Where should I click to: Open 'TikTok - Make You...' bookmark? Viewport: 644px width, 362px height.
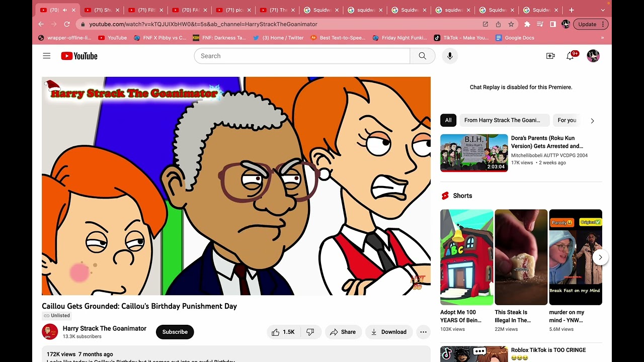(461, 38)
